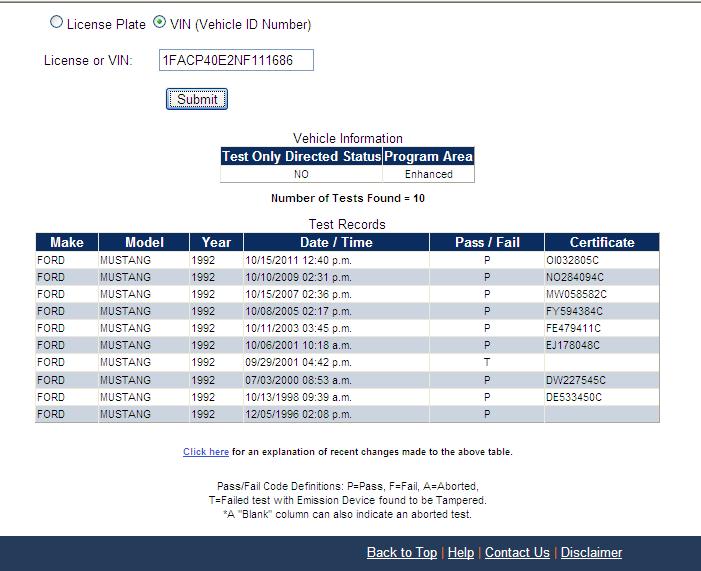Follow the Back to Top link

(x=401, y=552)
